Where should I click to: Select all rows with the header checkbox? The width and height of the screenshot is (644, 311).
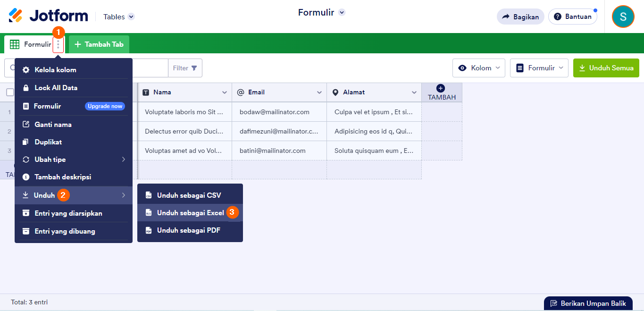(x=10, y=92)
